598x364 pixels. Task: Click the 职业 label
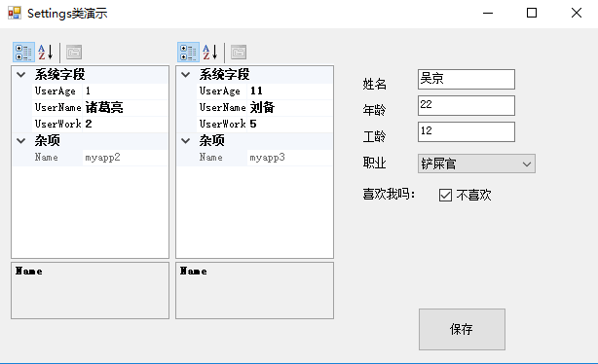[x=375, y=164]
